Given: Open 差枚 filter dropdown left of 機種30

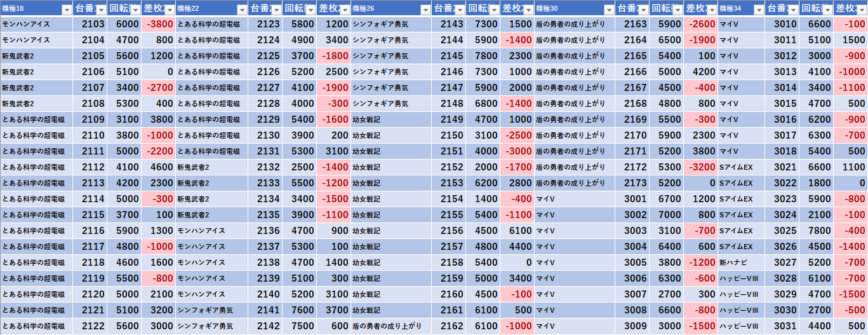Looking at the screenshot, I should pyautogui.click(x=528, y=10).
